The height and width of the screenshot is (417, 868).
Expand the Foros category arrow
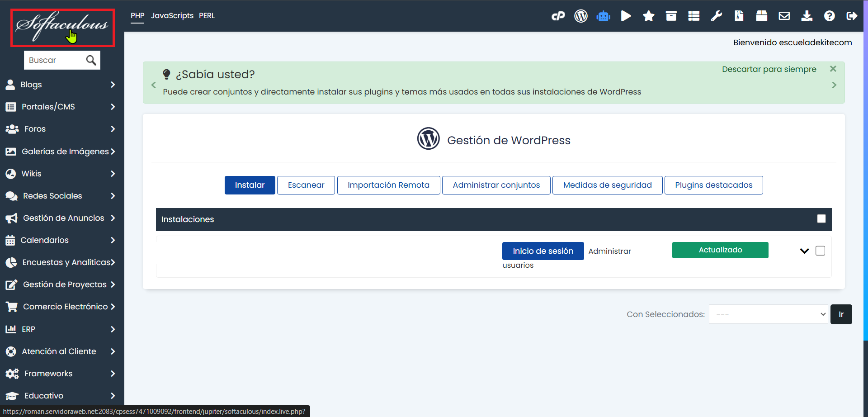[113, 129]
